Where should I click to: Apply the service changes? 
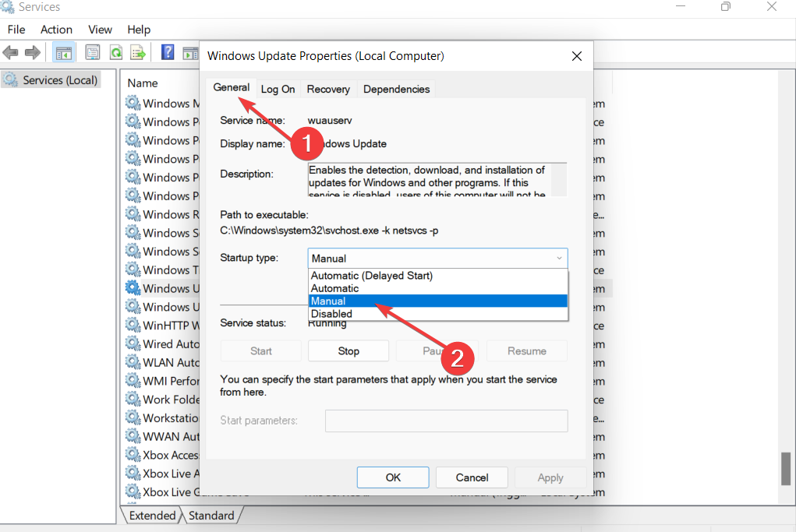(x=550, y=477)
